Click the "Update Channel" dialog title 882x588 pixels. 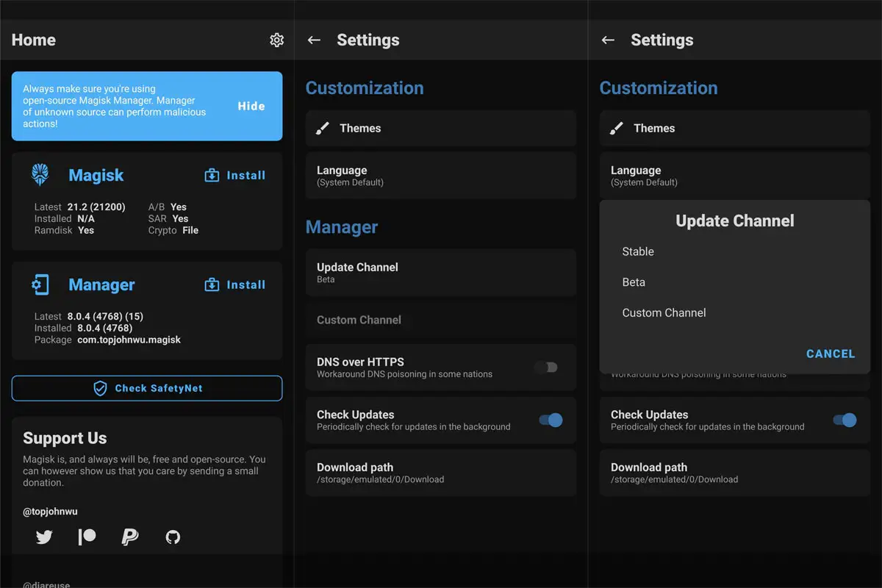[735, 220]
